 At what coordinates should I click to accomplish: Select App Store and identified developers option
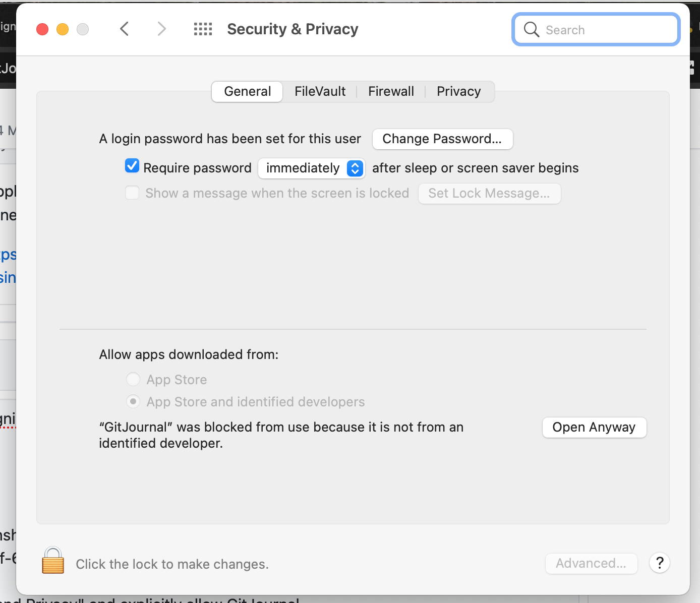[x=133, y=401]
